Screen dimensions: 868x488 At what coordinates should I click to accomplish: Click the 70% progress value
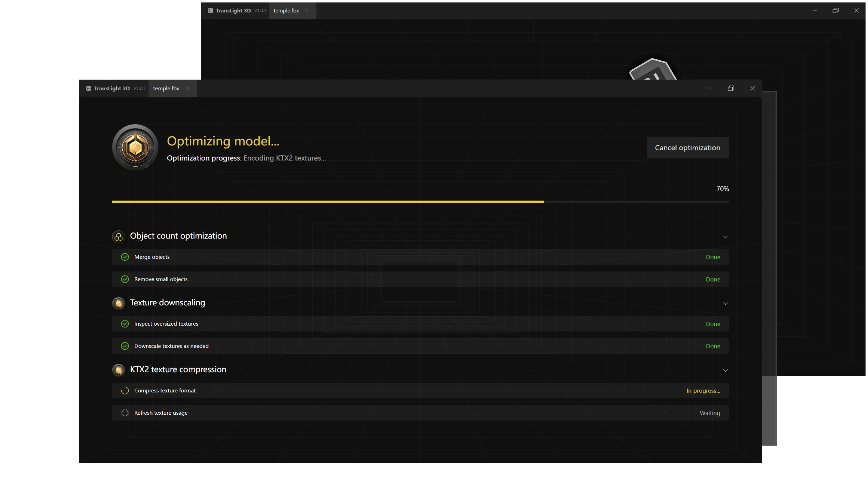723,189
